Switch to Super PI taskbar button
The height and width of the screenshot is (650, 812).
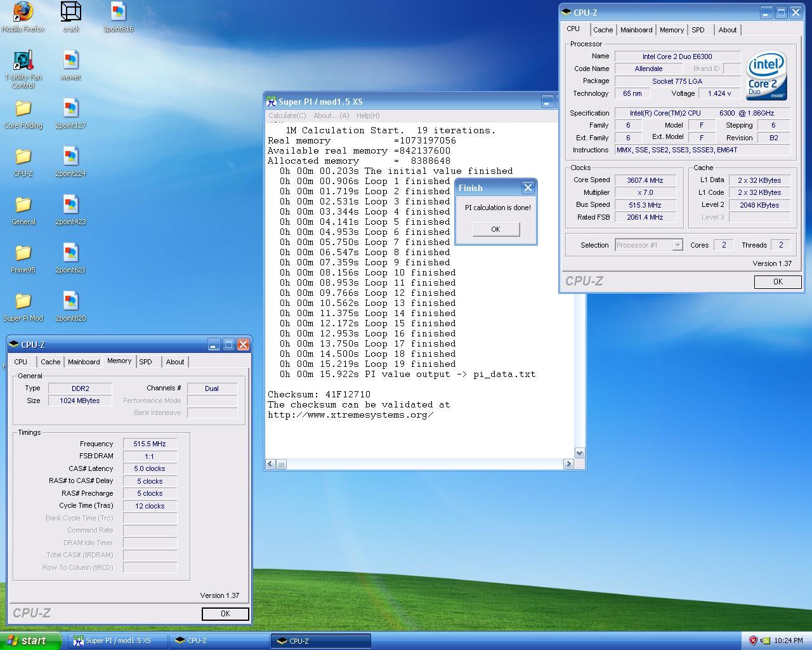click(x=118, y=640)
